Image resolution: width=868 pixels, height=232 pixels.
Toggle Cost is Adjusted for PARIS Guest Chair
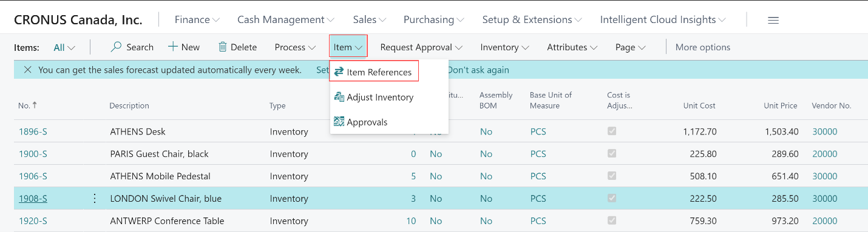(x=612, y=154)
